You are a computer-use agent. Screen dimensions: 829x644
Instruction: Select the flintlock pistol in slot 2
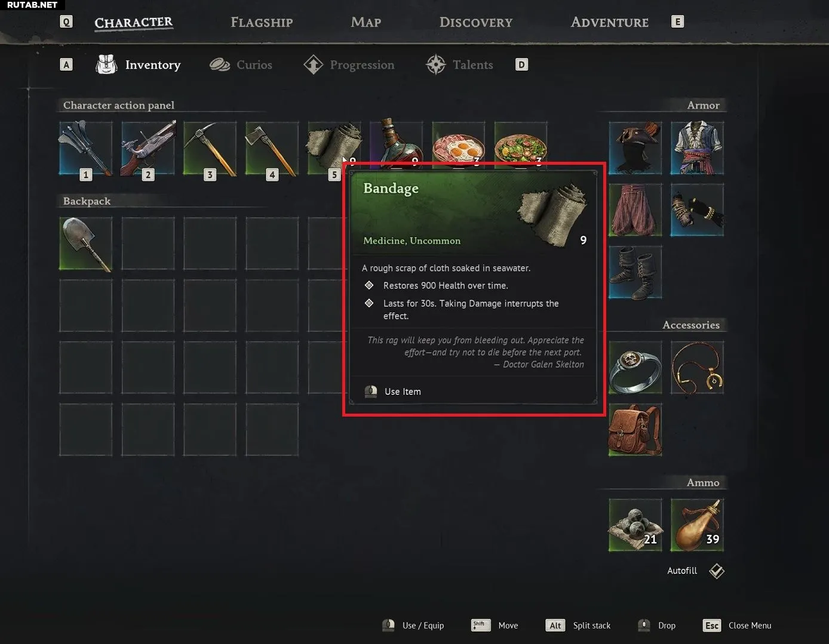coord(148,148)
